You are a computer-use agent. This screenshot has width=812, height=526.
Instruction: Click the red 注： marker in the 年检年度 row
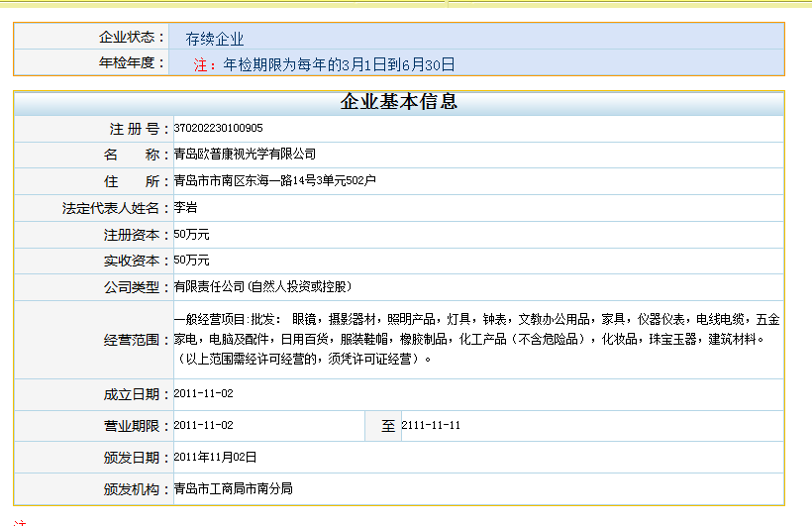[x=205, y=64]
